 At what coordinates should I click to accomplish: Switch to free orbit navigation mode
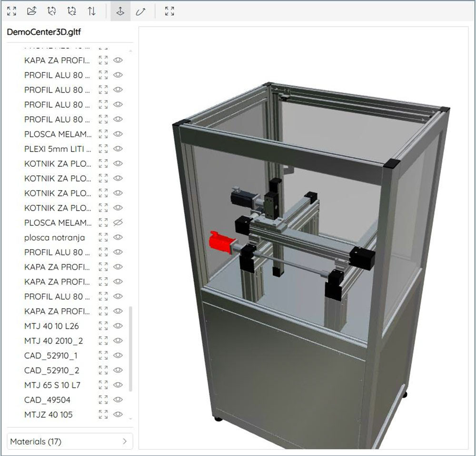coord(140,11)
